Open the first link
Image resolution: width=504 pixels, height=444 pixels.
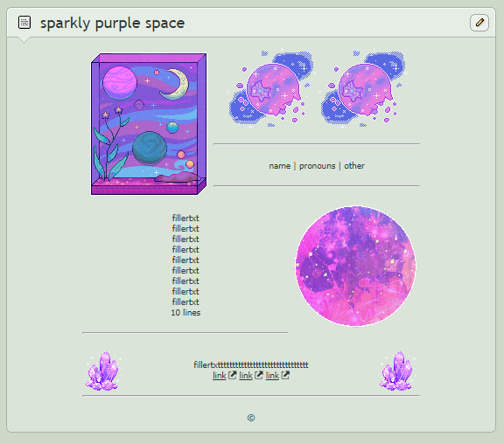[220, 375]
